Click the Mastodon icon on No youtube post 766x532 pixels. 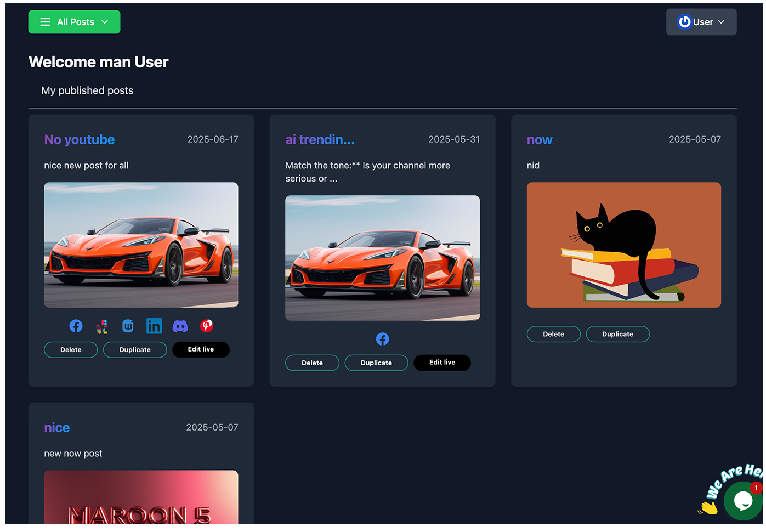128,326
